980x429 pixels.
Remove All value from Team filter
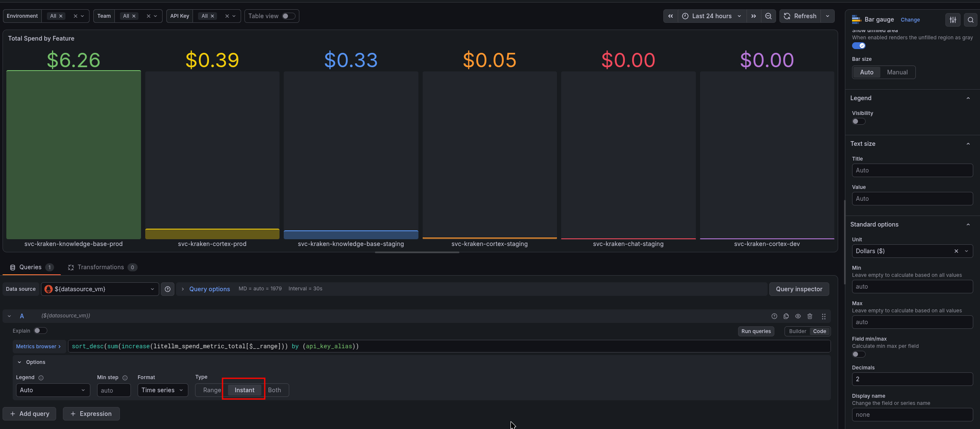pos(134,16)
